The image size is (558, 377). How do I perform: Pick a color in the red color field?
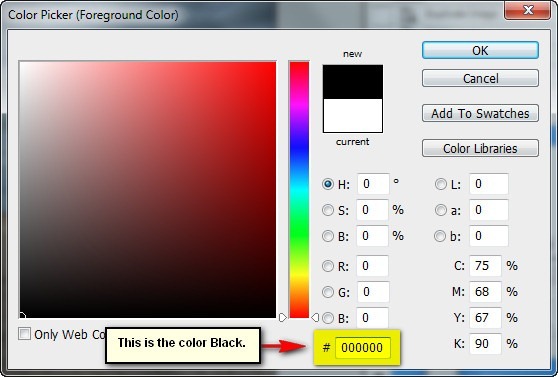pos(148,190)
